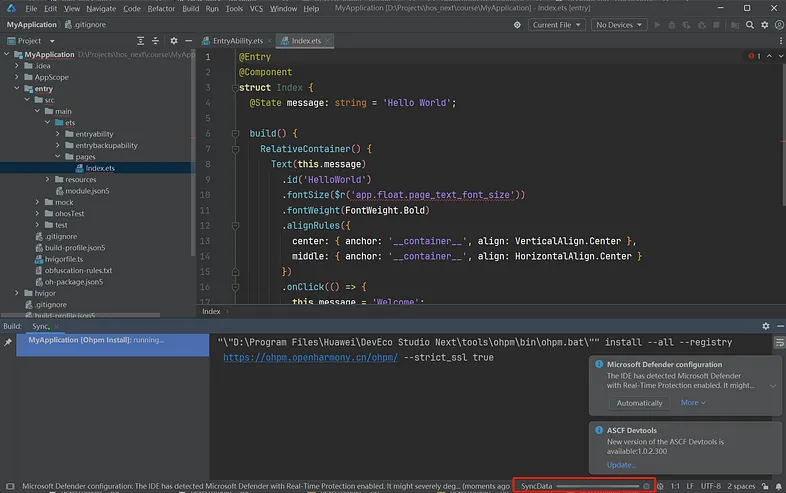Click tool windows icon at status bar left
This screenshot has width=786, height=493.
tap(10, 486)
